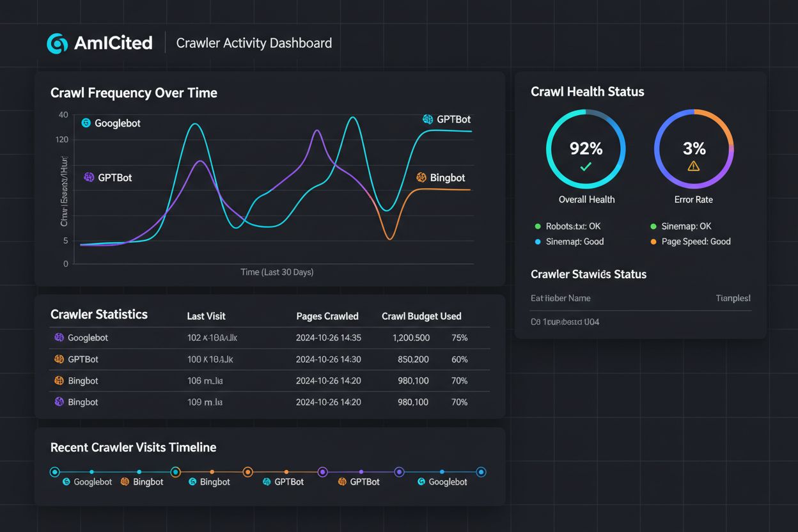Click the Pages Crawled column header

327,316
